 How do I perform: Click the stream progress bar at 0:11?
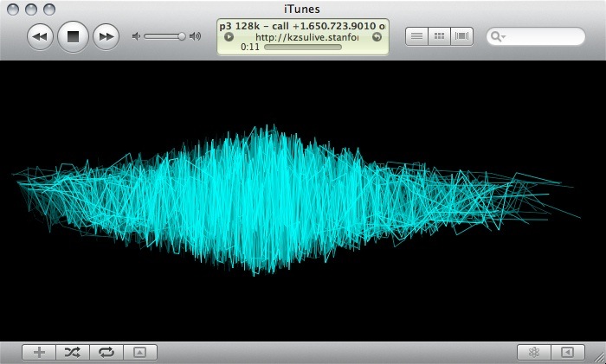click(x=303, y=47)
